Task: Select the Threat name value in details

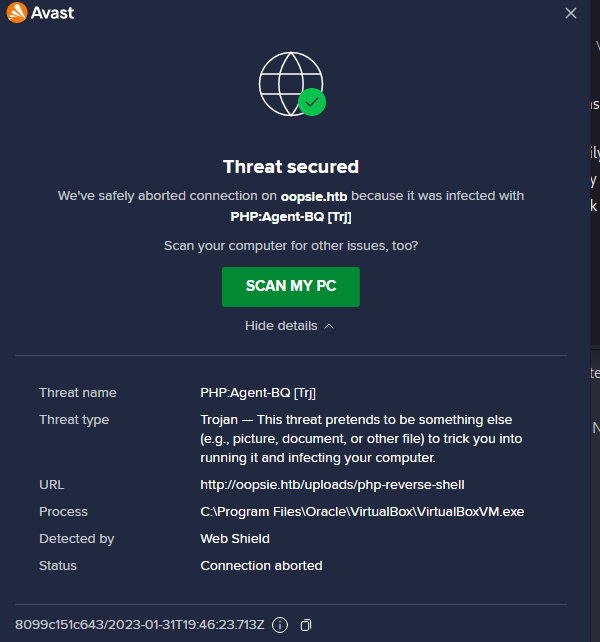Action: coord(258,393)
